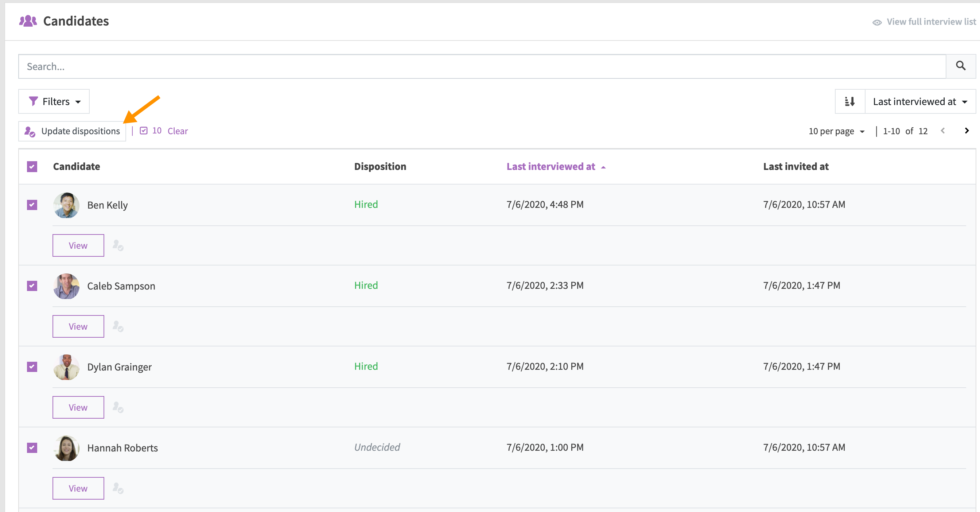The image size is (980, 512).
Task: Uncheck Dylan Grainger's checkbox
Action: tap(32, 367)
